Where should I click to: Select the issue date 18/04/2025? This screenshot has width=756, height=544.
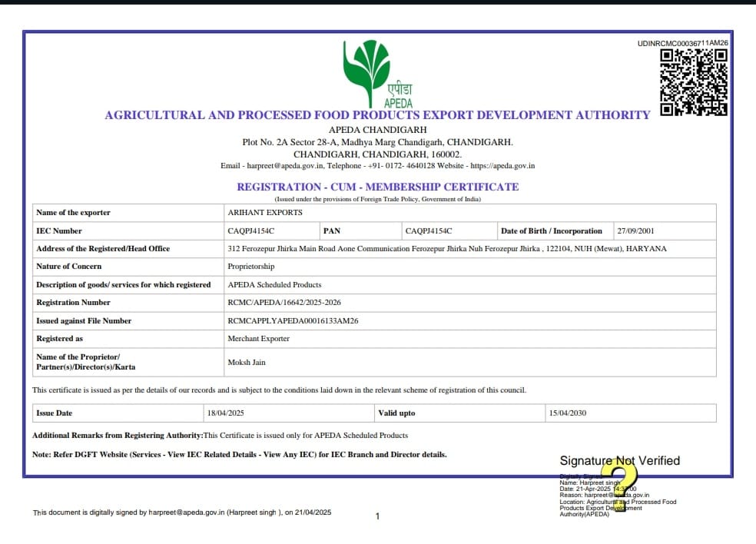click(226, 413)
